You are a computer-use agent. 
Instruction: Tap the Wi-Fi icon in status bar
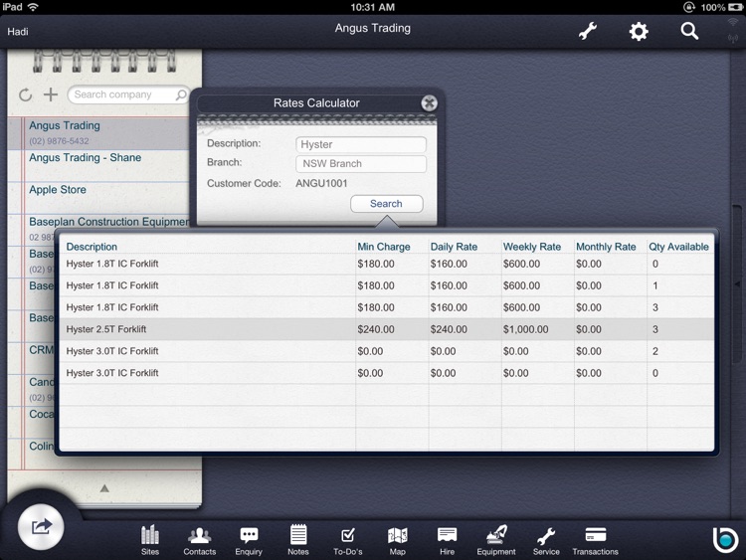[x=33, y=7]
